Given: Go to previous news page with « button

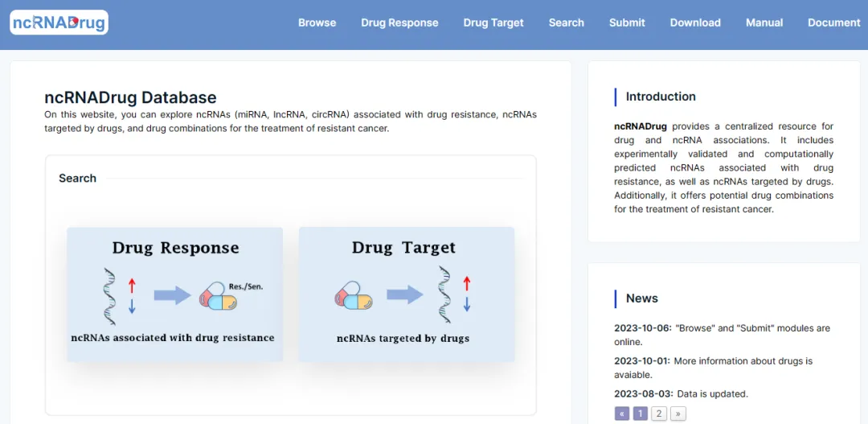Looking at the screenshot, I should click(x=621, y=414).
